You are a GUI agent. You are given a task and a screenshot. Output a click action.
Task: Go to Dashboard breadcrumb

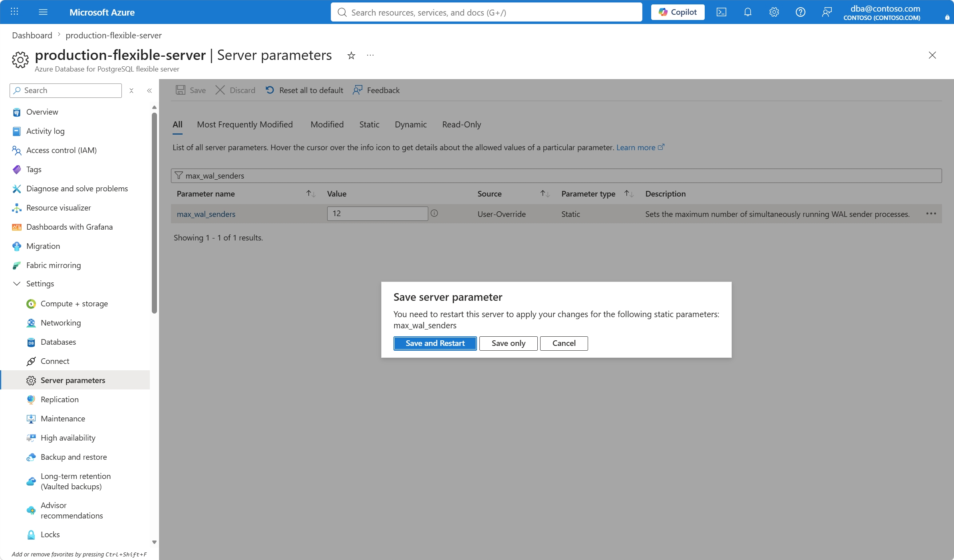tap(32, 35)
